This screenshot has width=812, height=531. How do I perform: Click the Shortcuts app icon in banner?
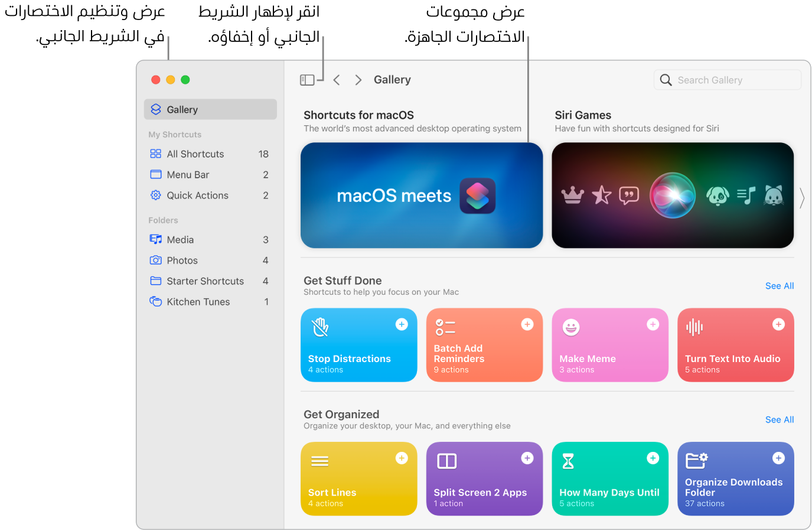coord(478,196)
